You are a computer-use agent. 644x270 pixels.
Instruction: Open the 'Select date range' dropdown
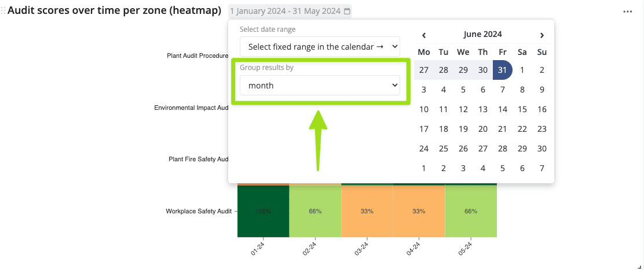tap(320, 46)
